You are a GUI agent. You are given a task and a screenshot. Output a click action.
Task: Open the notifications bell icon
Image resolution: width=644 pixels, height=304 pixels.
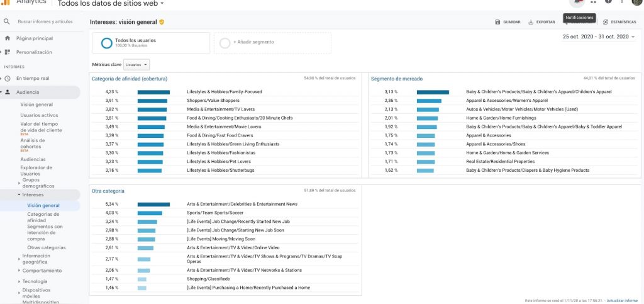577,2
